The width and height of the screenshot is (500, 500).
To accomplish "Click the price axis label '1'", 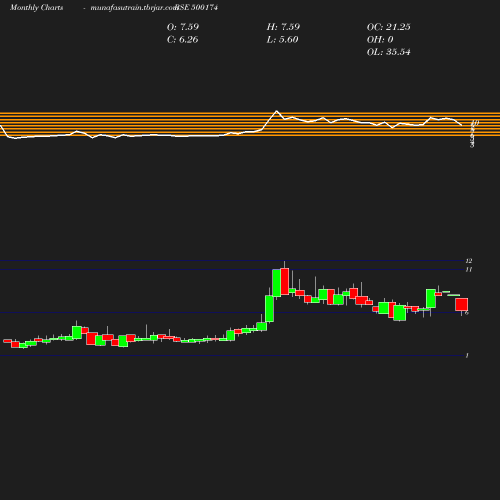I will (x=467, y=356).
